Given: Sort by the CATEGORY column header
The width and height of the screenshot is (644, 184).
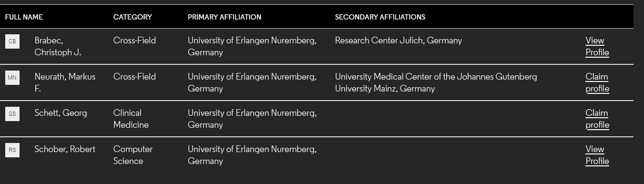Looking at the screenshot, I should [133, 17].
